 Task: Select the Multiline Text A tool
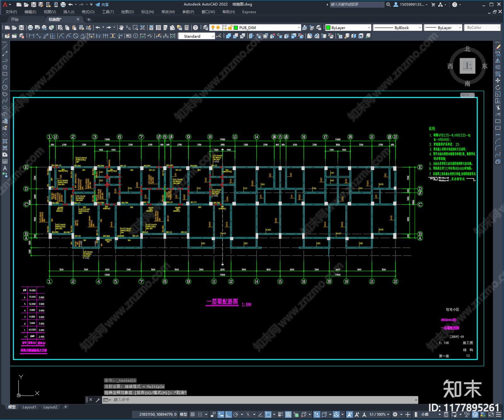[5, 168]
